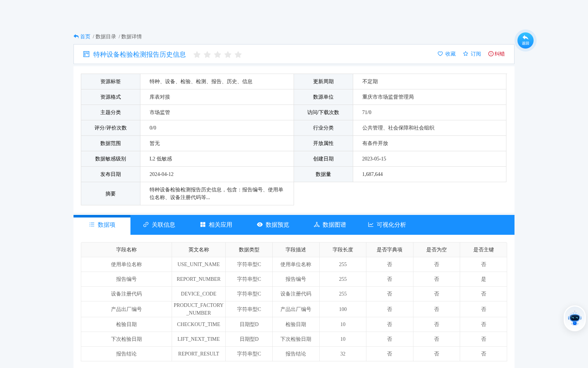Viewport: 588px width, 368px height.
Task: Click the L2 低敏感 sensitivity value
Action: [x=161, y=159]
